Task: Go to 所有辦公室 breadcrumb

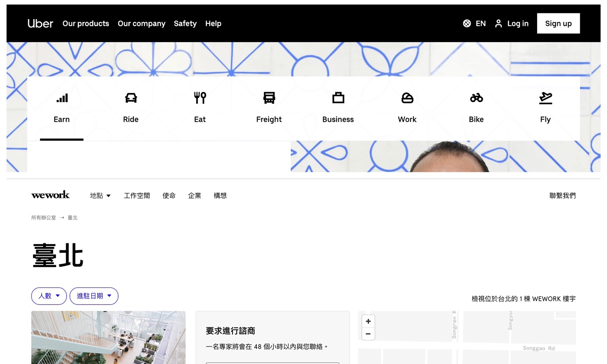Action: click(43, 218)
